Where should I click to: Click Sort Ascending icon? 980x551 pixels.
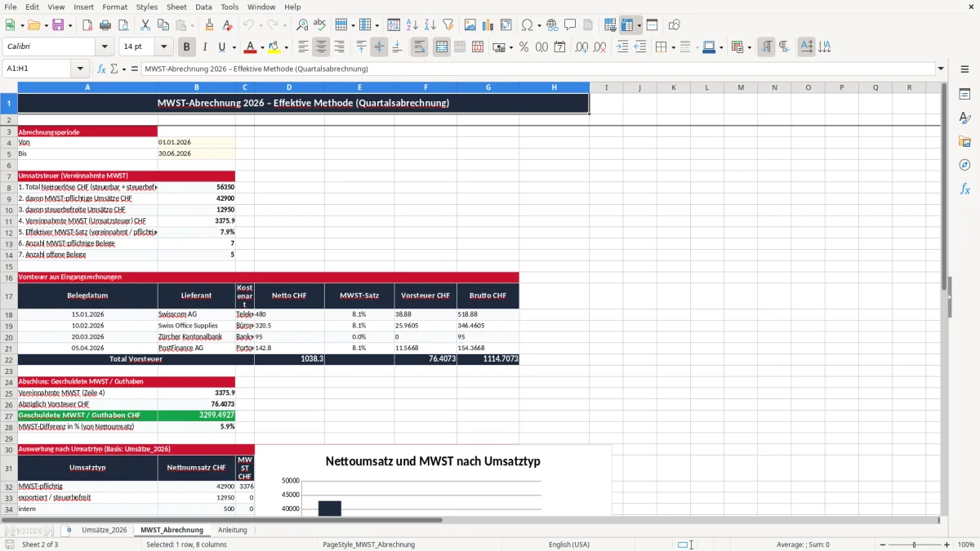point(412,25)
